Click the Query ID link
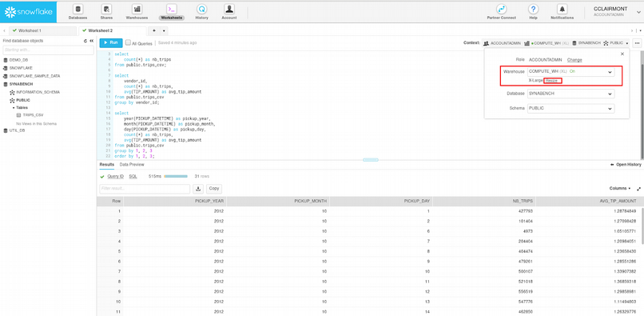644x316 pixels. [115, 176]
